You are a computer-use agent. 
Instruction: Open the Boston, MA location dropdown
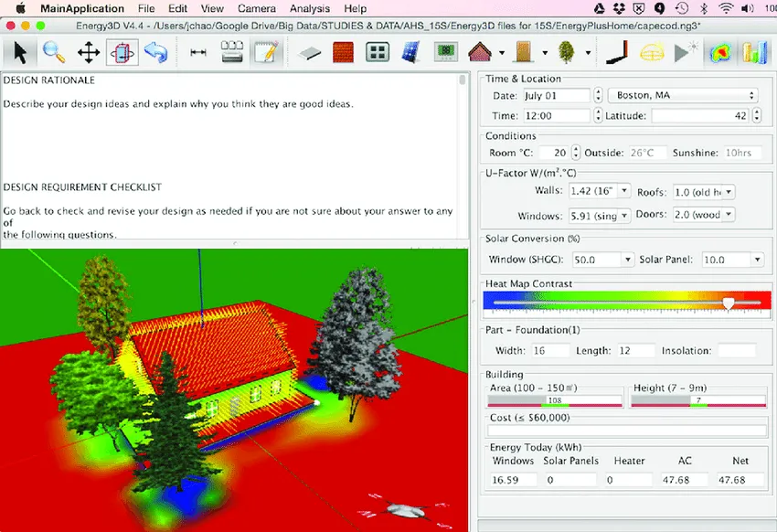click(684, 95)
